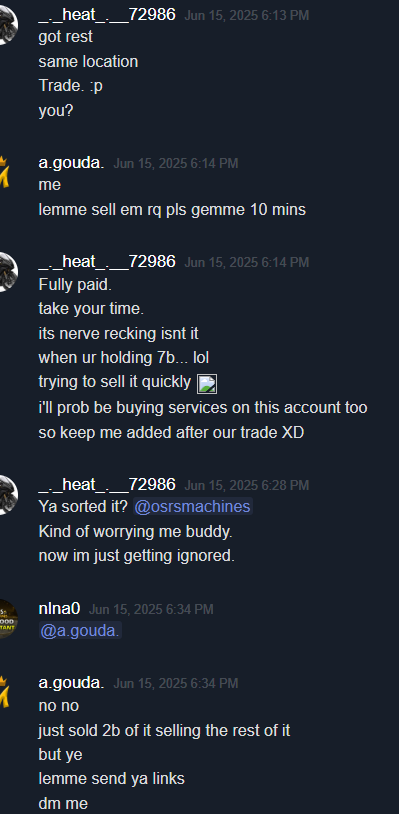Open the @a.gouda. mention posted by nlna0
Screen dimensions: 399x814
80,631
